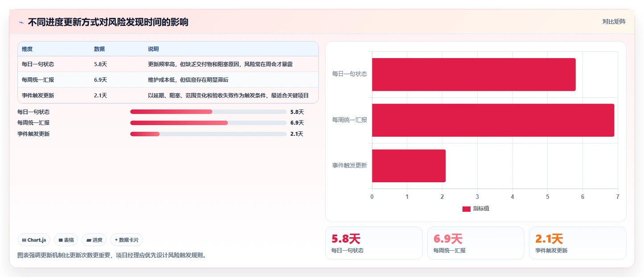644x277 pixels.
Task: Click the chart y-axis label 每周统一汇报
Action: (349, 120)
